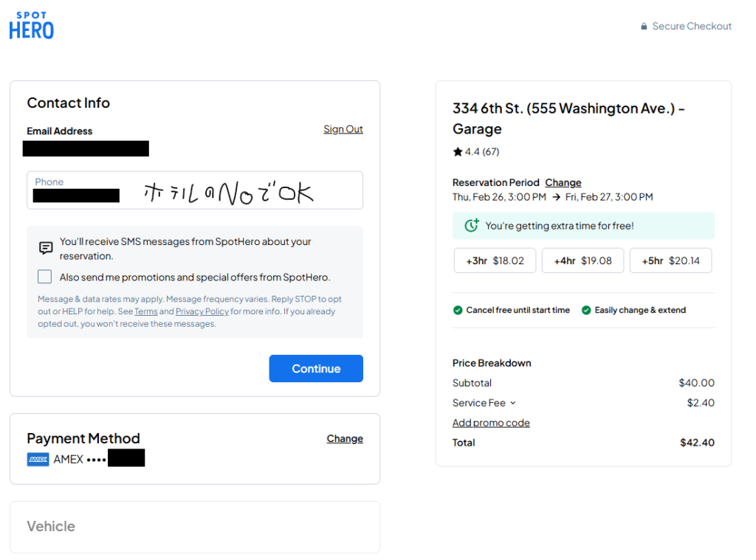Image resolution: width=756 pixels, height=560 pixels.
Task: Click the Cancel free green checkmark
Action: coord(458,311)
